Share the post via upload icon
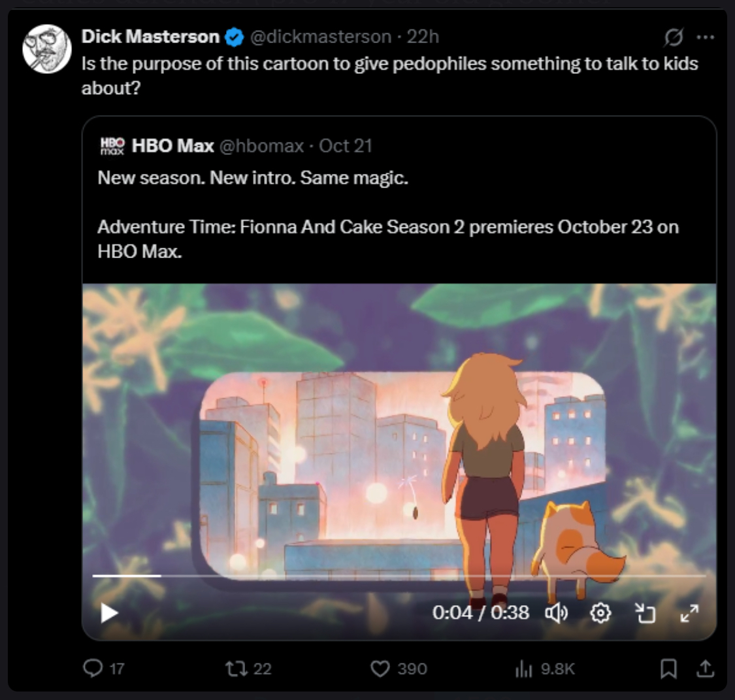This screenshot has width=735, height=700. [705, 668]
